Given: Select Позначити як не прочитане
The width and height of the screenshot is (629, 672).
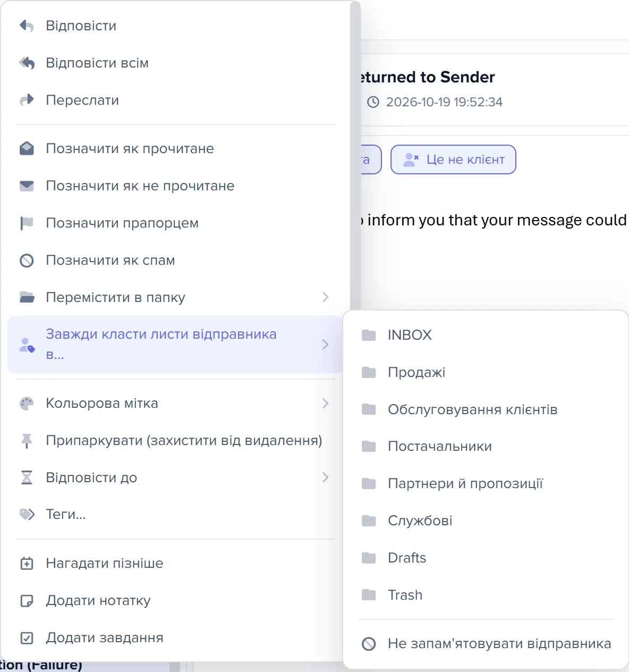Looking at the screenshot, I should (175, 186).
